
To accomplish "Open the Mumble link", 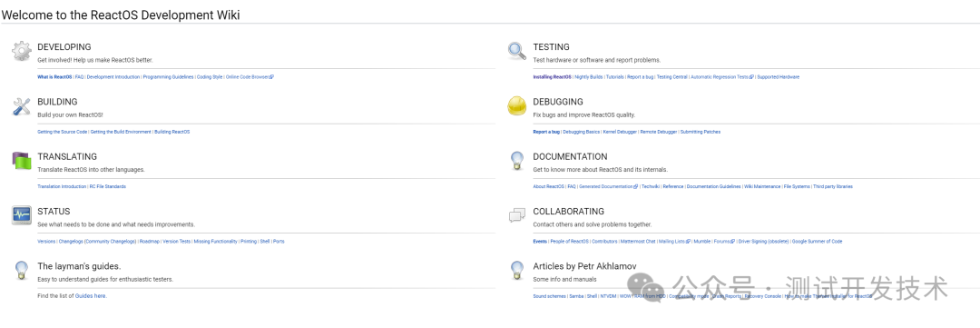I will point(702,241).
